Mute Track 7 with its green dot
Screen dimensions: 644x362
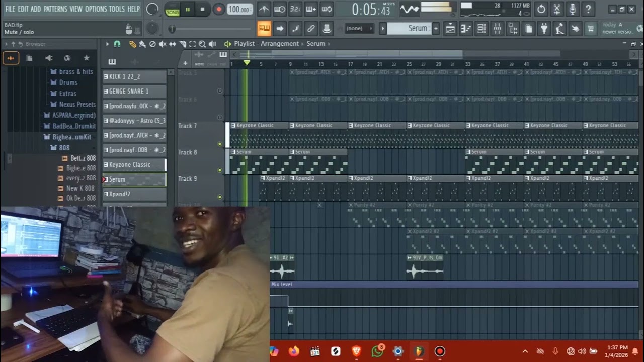[220, 144]
